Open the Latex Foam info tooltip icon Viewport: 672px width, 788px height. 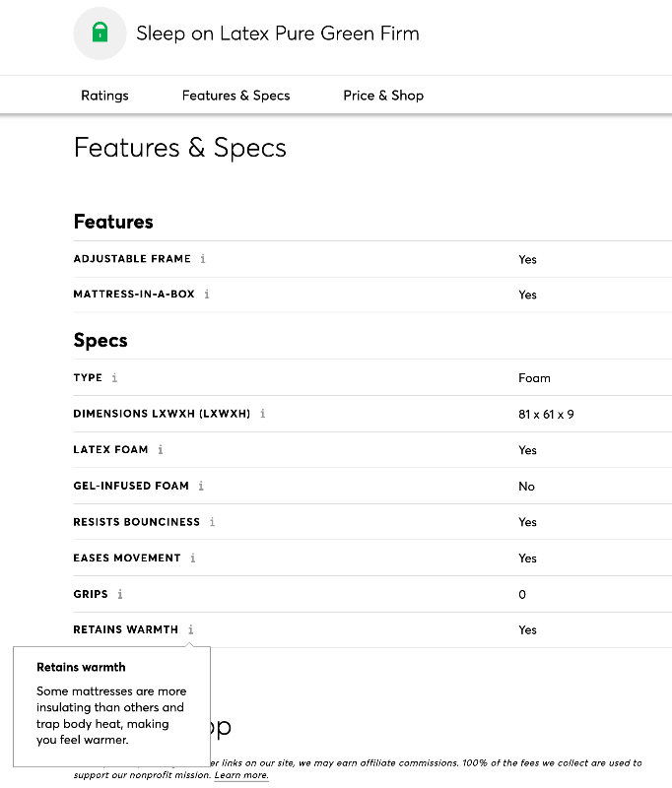(161, 450)
